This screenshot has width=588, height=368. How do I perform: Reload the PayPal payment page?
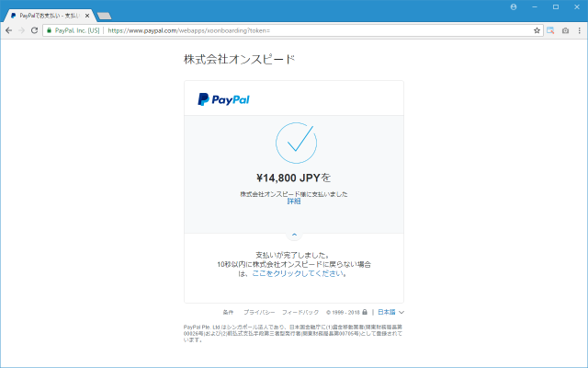pos(35,30)
